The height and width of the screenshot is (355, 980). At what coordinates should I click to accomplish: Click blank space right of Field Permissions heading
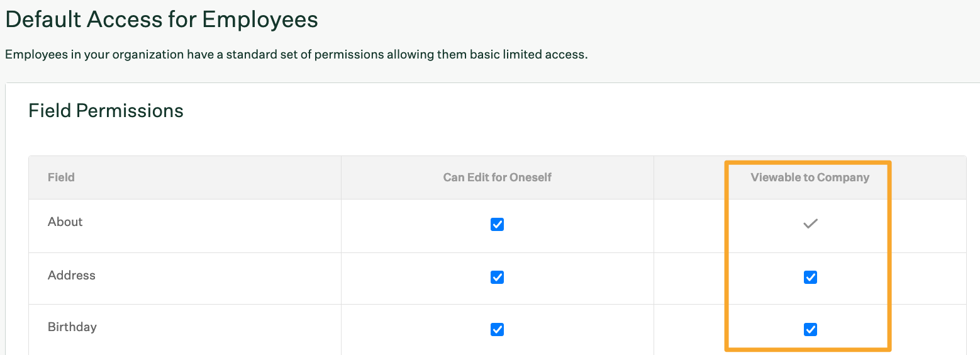pos(566,111)
